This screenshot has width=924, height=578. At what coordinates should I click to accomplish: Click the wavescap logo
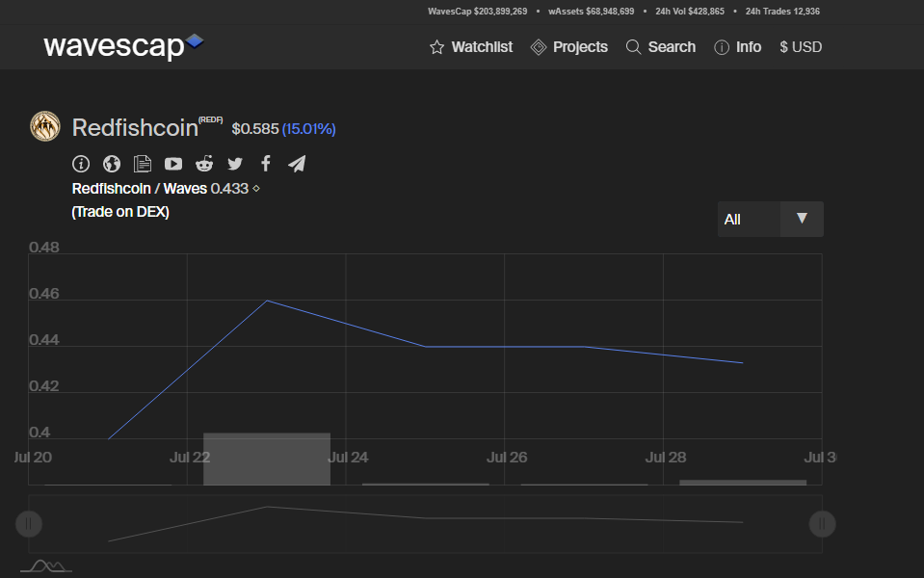coord(123,46)
